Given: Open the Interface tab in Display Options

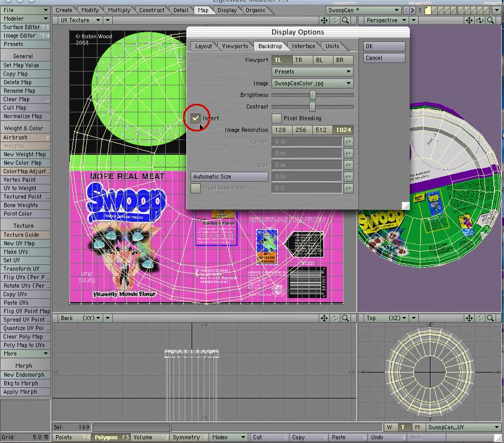Looking at the screenshot, I should point(304,46).
